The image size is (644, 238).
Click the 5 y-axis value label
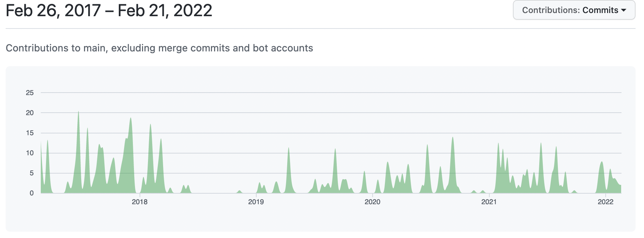(32, 173)
